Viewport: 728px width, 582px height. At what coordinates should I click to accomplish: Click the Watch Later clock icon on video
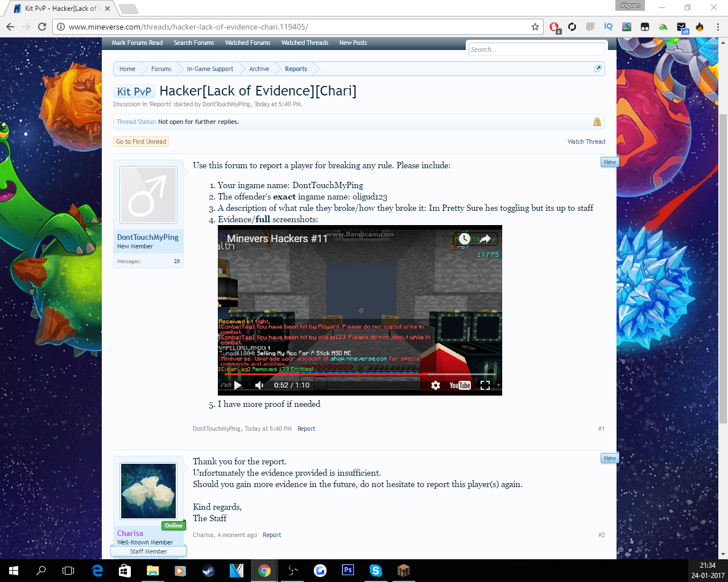coord(465,239)
